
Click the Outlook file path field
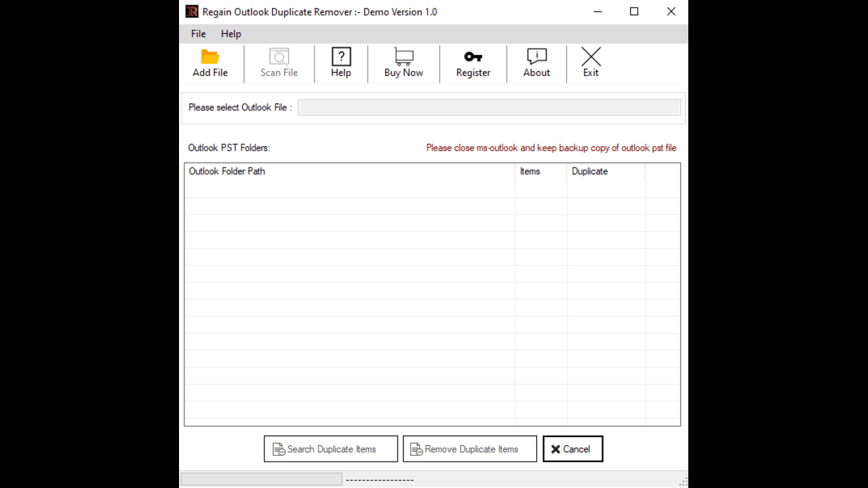point(490,107)
